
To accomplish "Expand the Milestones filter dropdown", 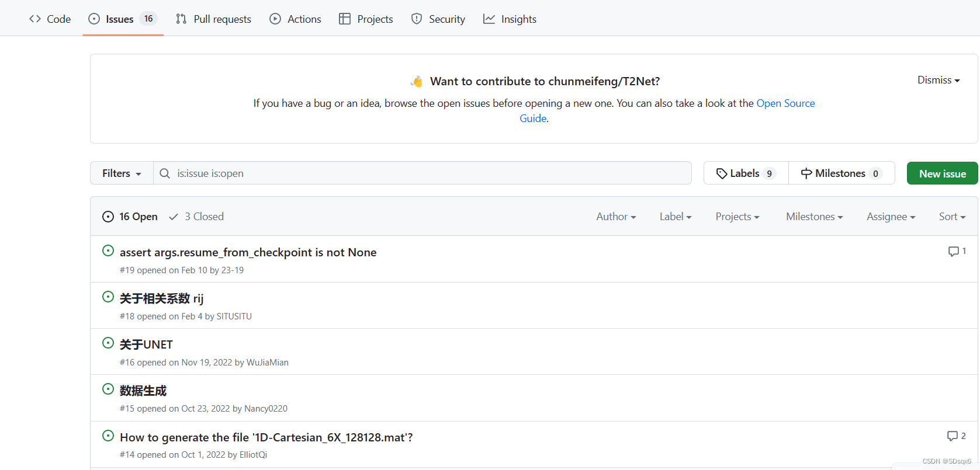I will click(815, 217).
